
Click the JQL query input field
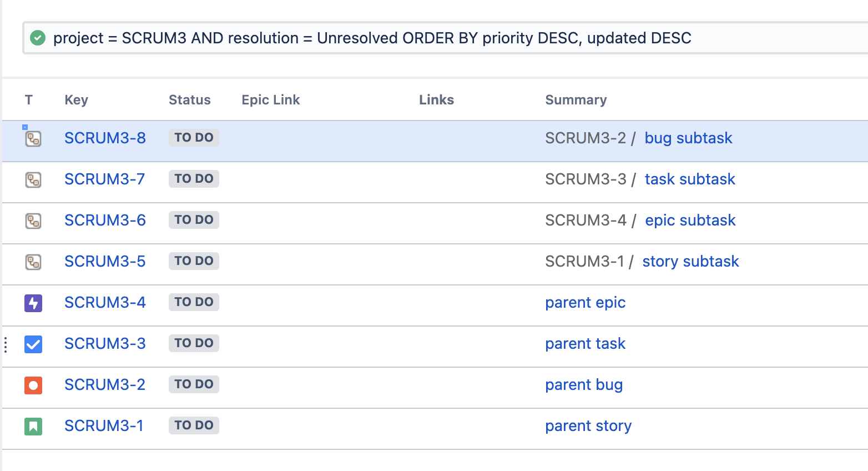(x=444, y=38)
